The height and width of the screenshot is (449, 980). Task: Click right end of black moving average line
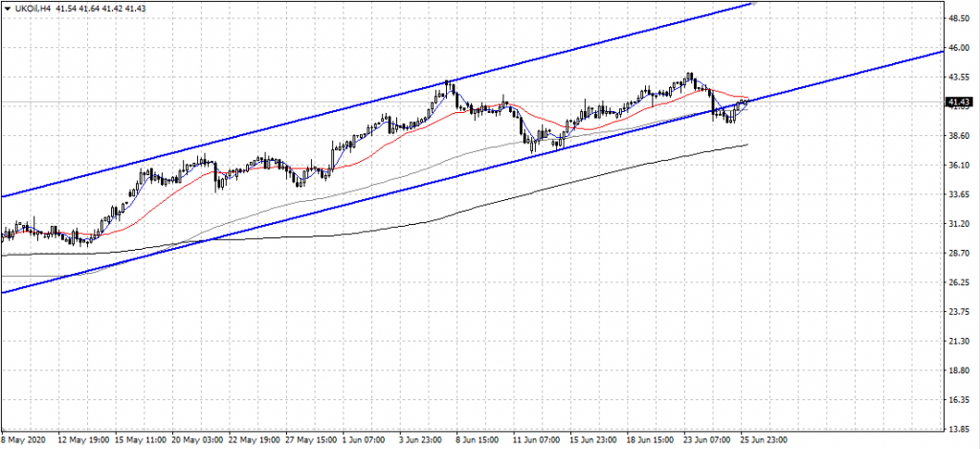(x=746, y=145)
